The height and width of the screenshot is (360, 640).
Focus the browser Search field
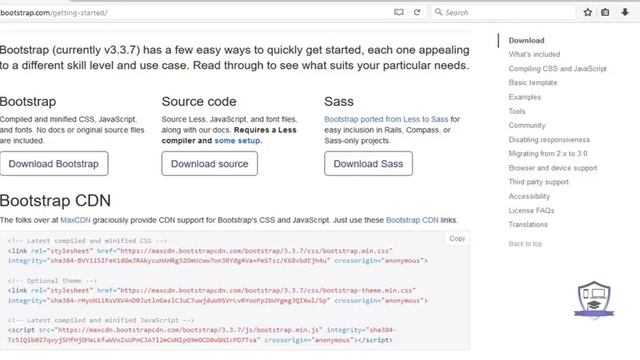click(503, 12)
